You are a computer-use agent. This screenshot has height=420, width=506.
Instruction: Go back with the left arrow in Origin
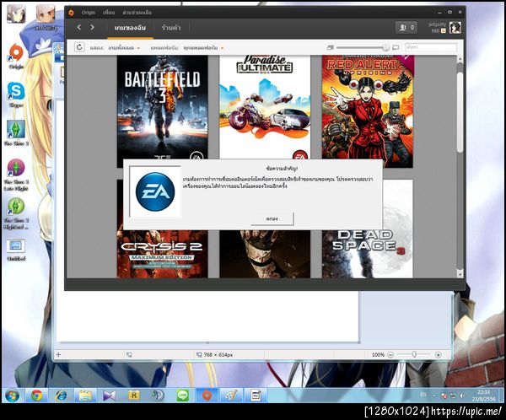coord(79,28)
